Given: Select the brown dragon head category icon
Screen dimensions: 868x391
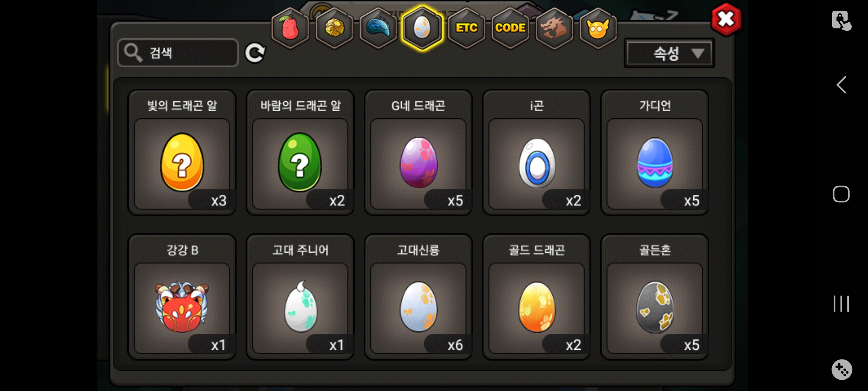Looking at the screenshot, I should point(554,28).
